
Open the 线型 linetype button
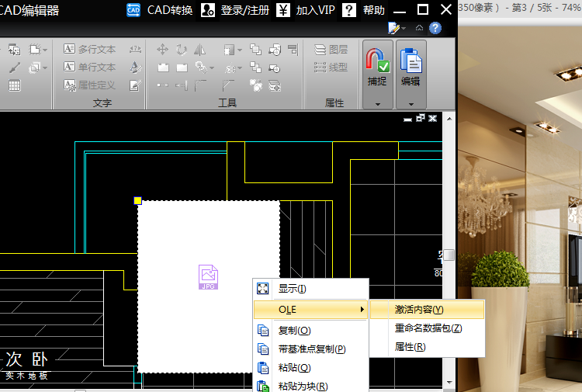click(x=331, y=68)
